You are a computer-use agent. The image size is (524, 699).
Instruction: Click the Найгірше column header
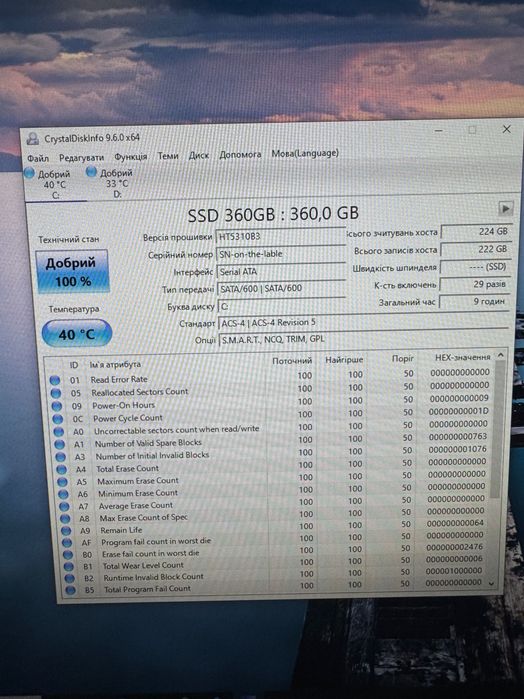coord(344,359)
